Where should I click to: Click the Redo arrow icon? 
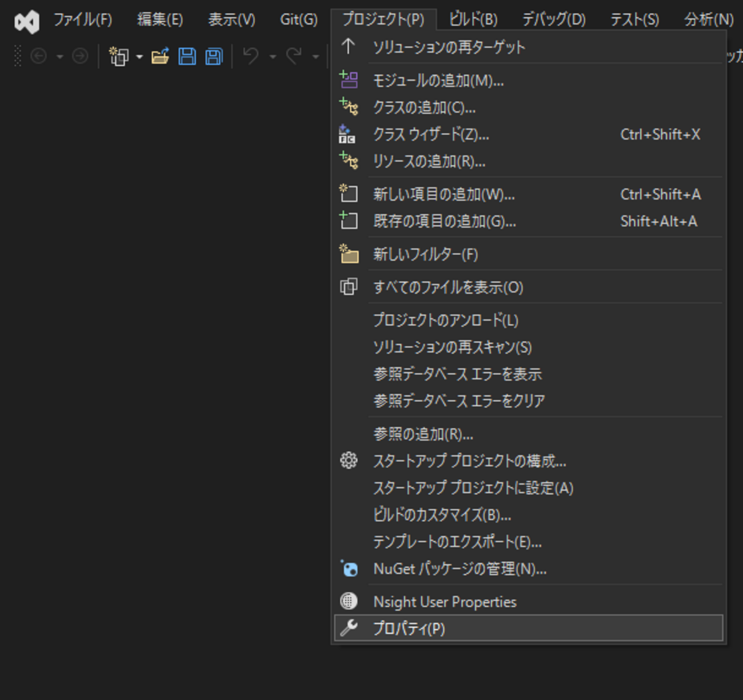point(294,56)
